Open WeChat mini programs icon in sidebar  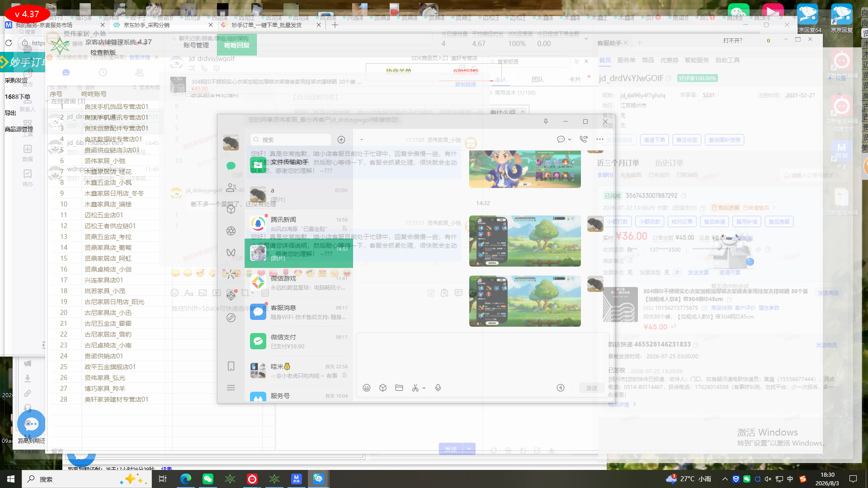tap(231, 318)
